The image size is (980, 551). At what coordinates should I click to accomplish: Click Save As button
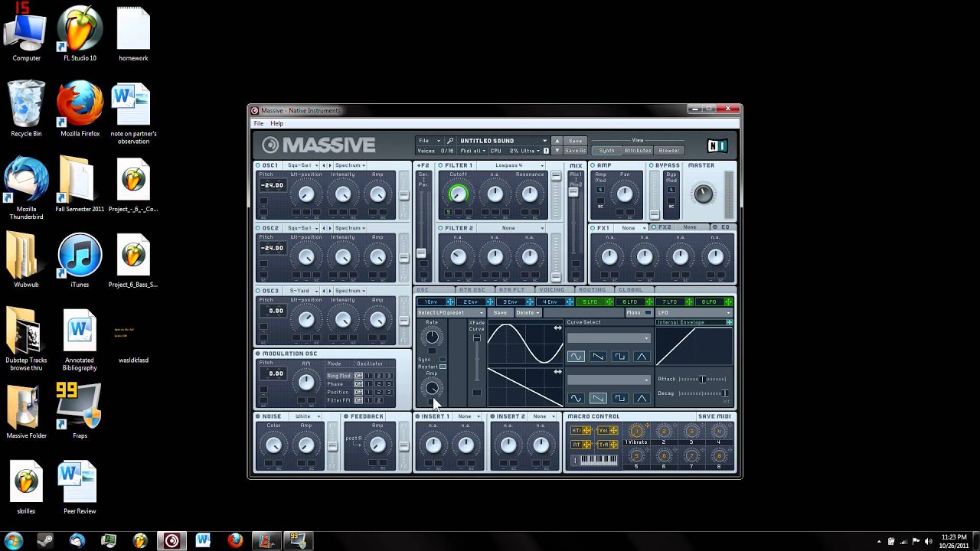[575, 151]
